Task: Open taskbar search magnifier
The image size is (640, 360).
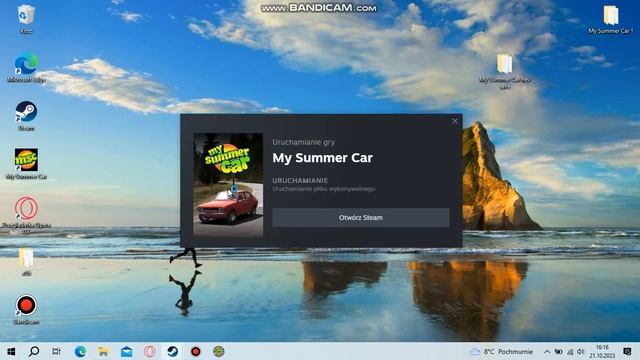Action: click(34, 351)
